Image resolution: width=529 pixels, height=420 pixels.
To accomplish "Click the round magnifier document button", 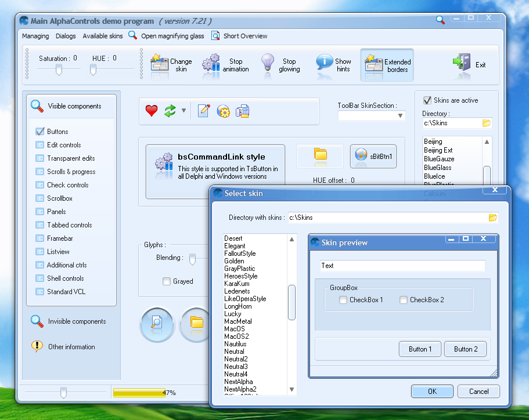I will (157, 325).
